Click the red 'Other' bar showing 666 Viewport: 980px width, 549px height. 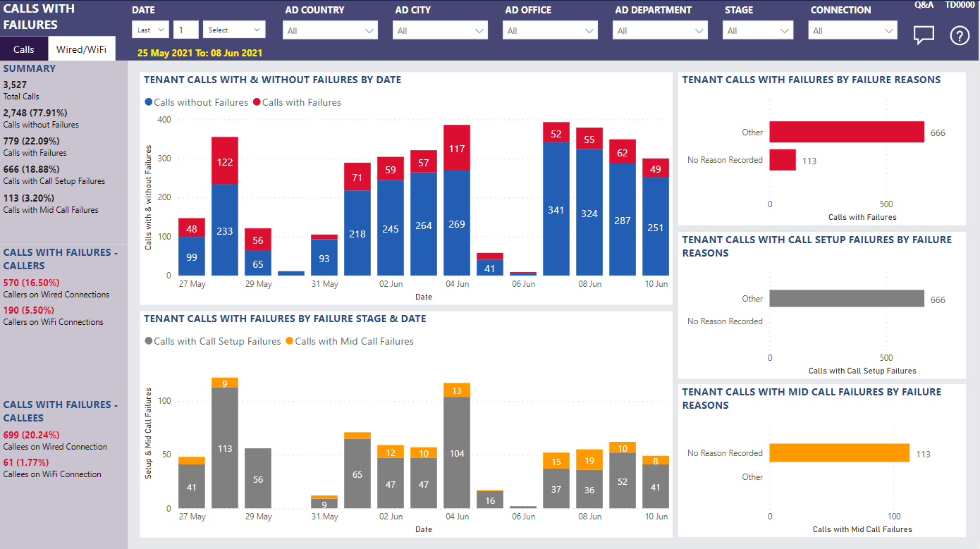847,132
